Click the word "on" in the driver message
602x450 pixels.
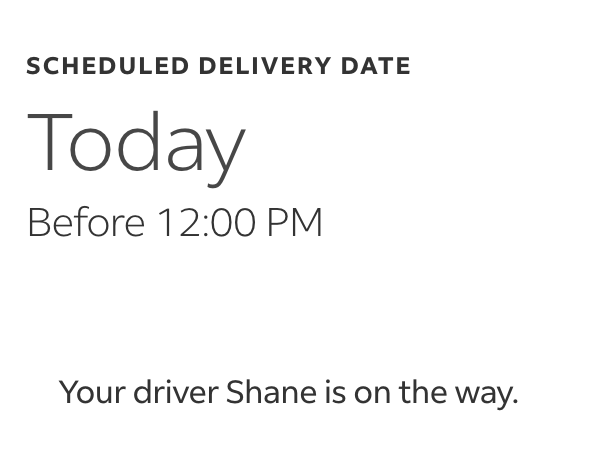click(372, 392)
